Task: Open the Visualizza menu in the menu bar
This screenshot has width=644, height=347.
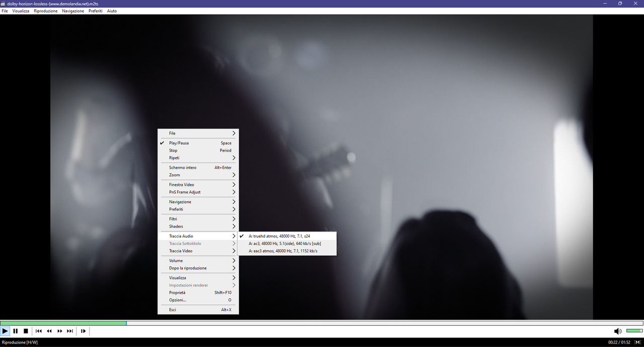Action: click(x=21, y=11)
